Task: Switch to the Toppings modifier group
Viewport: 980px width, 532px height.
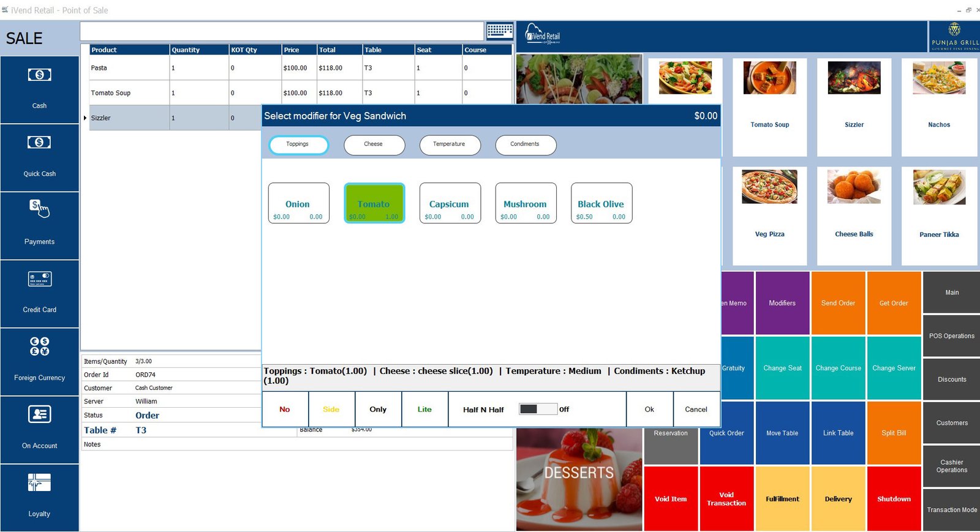Action: pyautogui.click(x=298, y=144)
